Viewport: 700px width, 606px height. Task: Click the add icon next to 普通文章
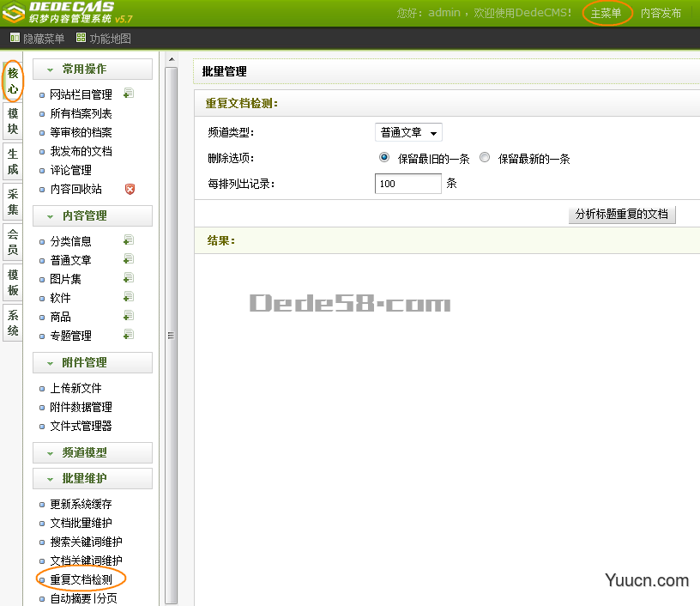point(128,259)
